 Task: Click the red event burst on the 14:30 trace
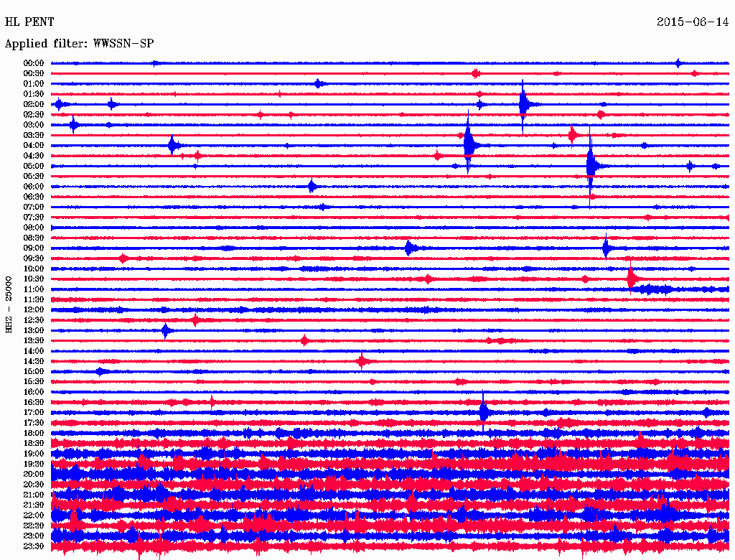pyautogui.click(x=362, y=360)
